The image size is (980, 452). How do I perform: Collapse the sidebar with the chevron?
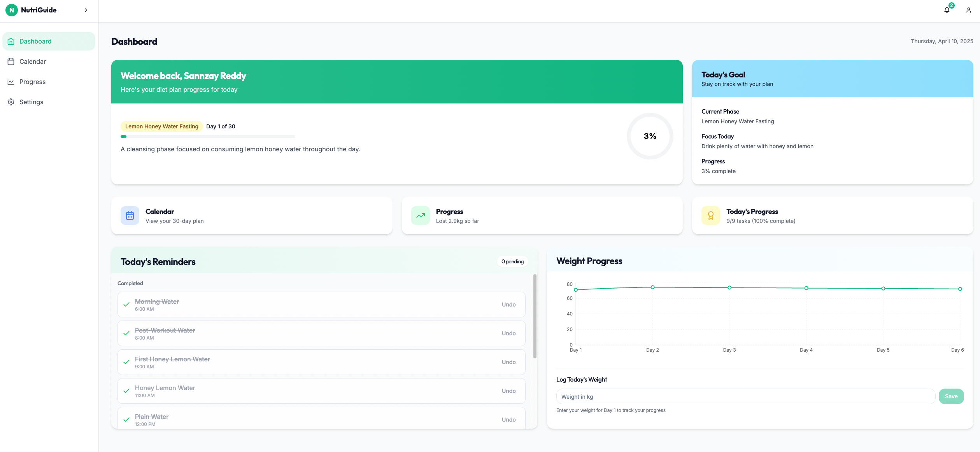(x=86, y=10)
